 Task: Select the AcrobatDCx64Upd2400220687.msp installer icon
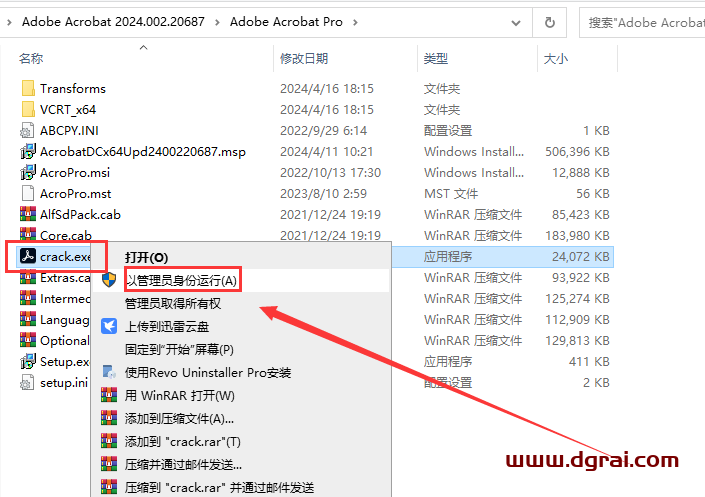(x=27, y=152)
